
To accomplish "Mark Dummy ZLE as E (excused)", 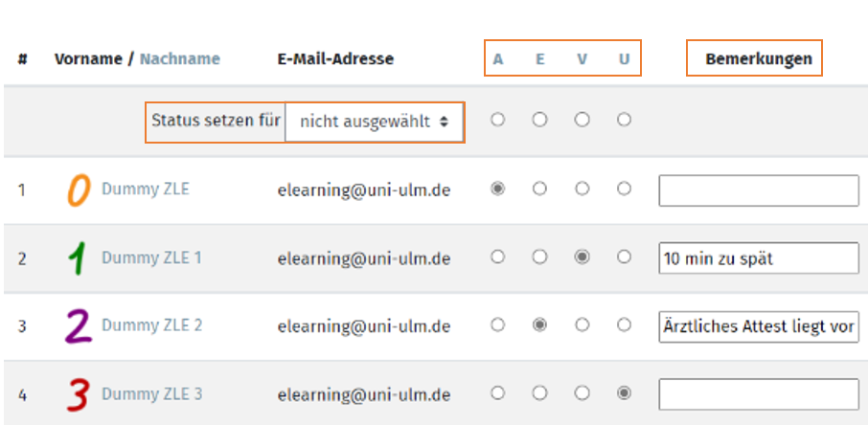I will (x=539, y=190).
